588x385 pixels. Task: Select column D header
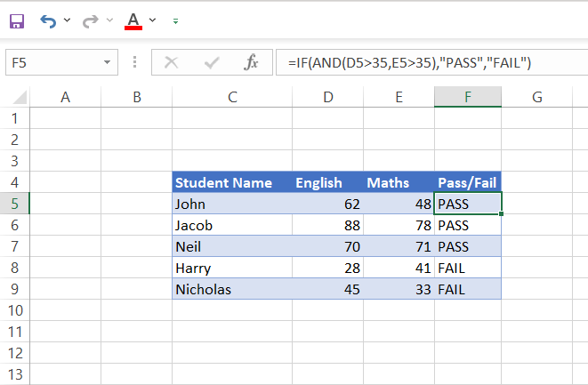(328, 98)
